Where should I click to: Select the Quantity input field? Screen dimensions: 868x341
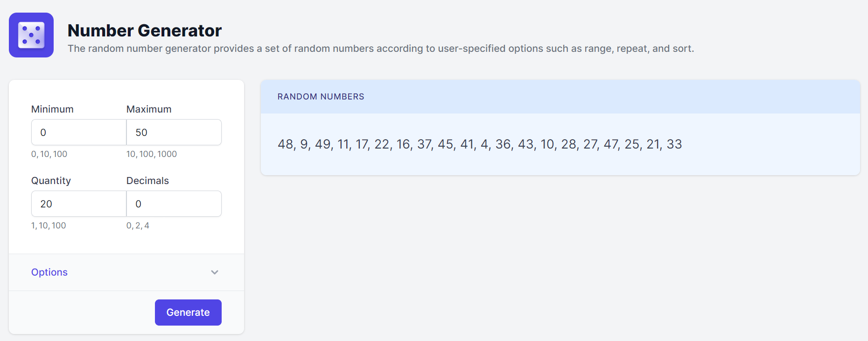coord(78,204)
